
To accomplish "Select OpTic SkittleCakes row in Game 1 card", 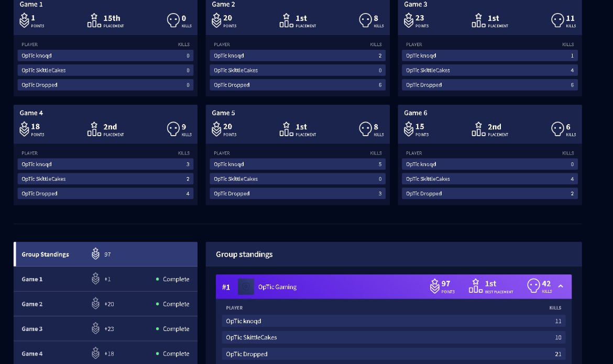I will click(x=105, y=70).
